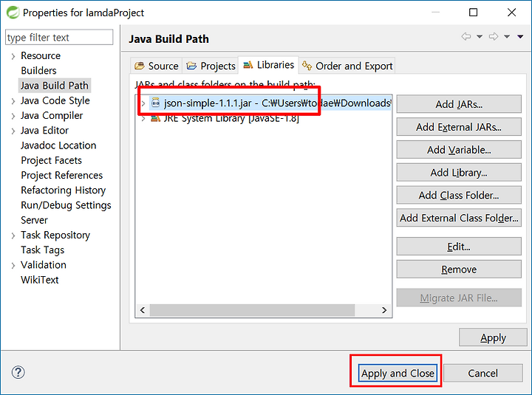532x395 pixels.
Task: Open the Order and Export tab
Action: click(347, 66)
